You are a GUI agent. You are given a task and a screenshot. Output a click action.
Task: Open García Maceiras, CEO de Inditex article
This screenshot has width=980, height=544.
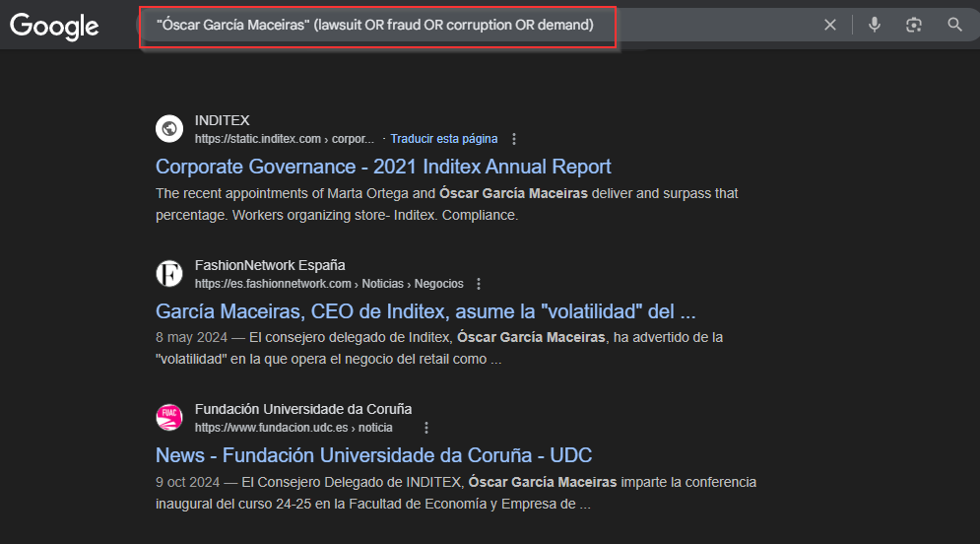tap(425, 310)
